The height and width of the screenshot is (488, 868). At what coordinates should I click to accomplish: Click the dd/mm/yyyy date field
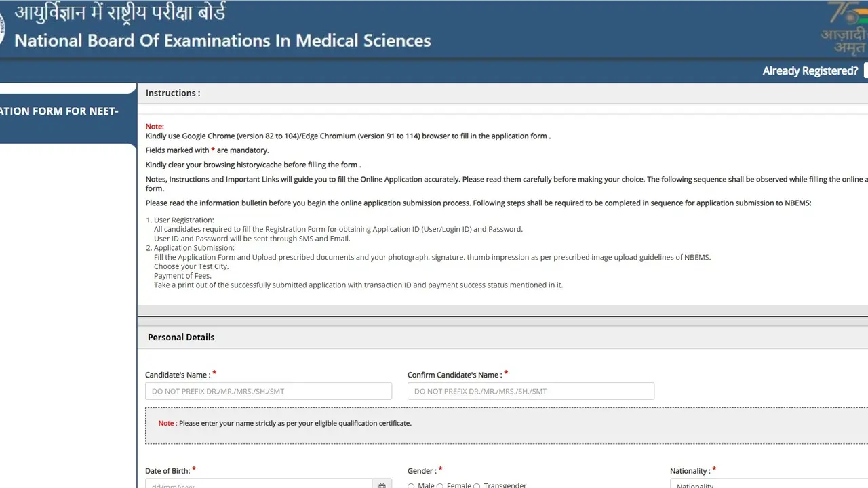(x=258, y=485)
